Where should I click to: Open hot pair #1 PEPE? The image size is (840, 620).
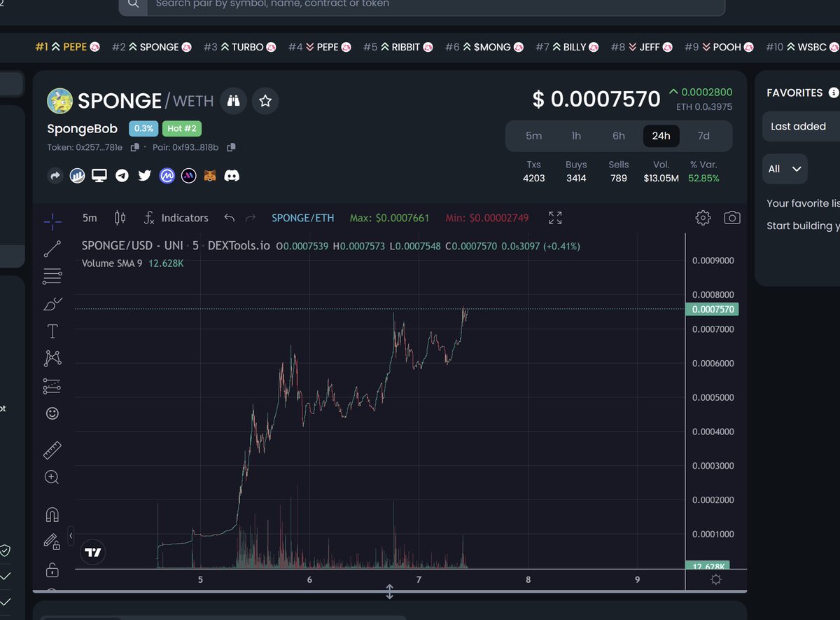click(x=67, y=47)
